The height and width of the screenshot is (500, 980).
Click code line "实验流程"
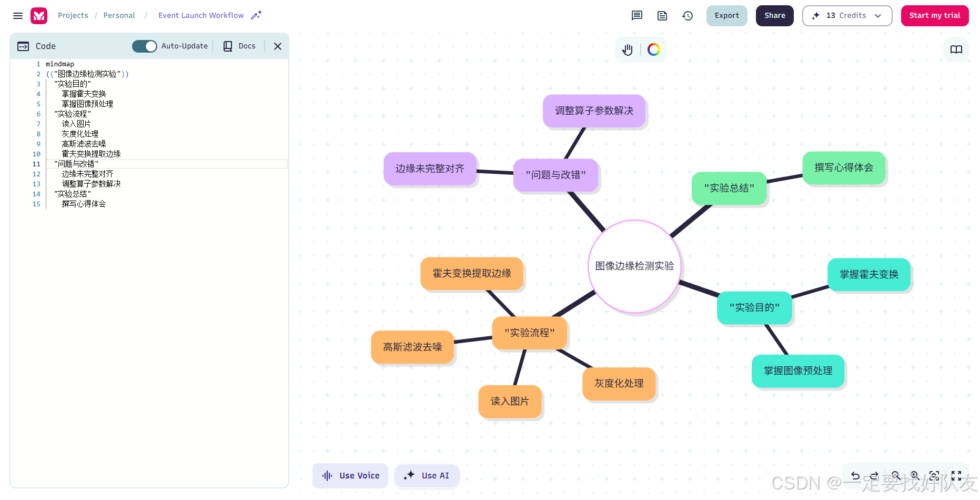(73, 114)
